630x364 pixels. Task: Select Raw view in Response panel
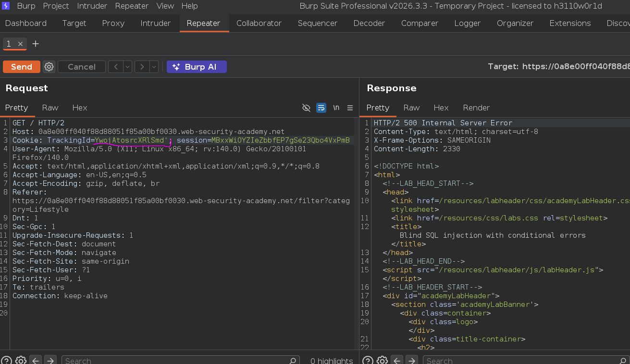coord(411,108)
